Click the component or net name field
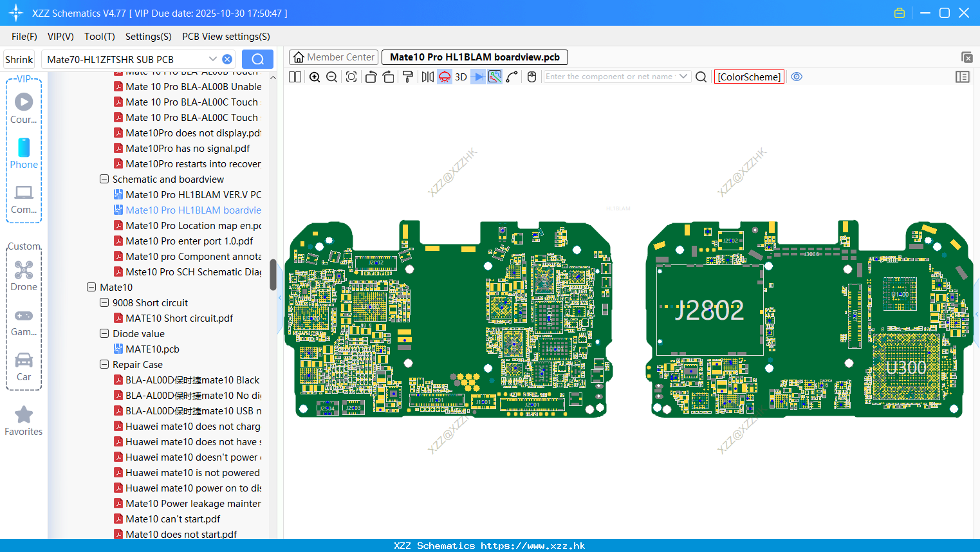Screen dimensions: 980x552 pyautogui.click(x=609, y=77)
